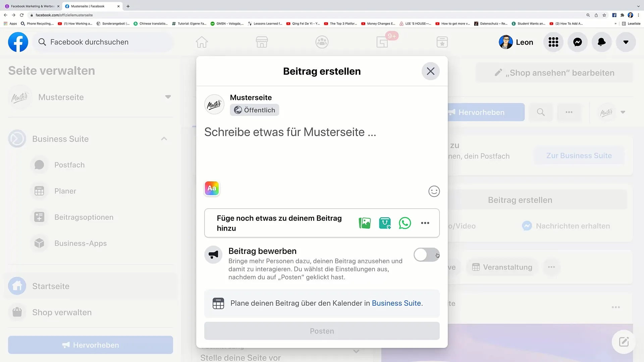Click the address bar URL
The width and height of the screenshot is (644, 362).
(x=64, y=15)
